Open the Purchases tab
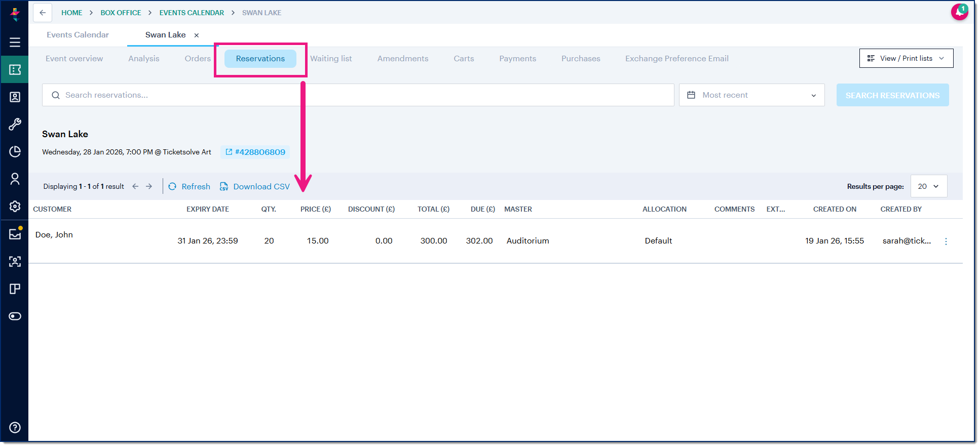This screenshot has width=980, height=447. (x=581, y=59)
